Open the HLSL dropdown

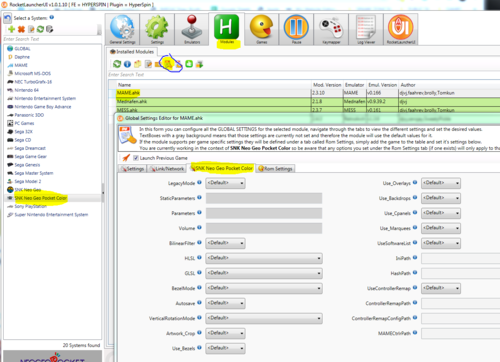(x=264, y=258)
